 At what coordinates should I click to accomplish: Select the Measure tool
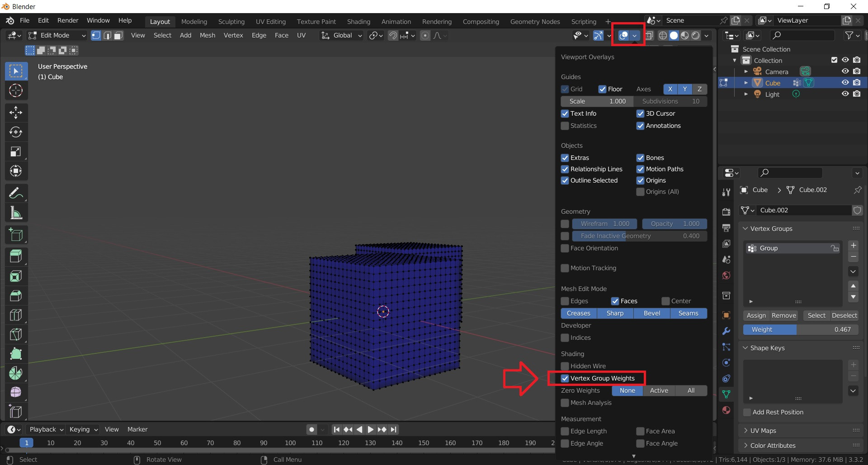tap(16, 213)
